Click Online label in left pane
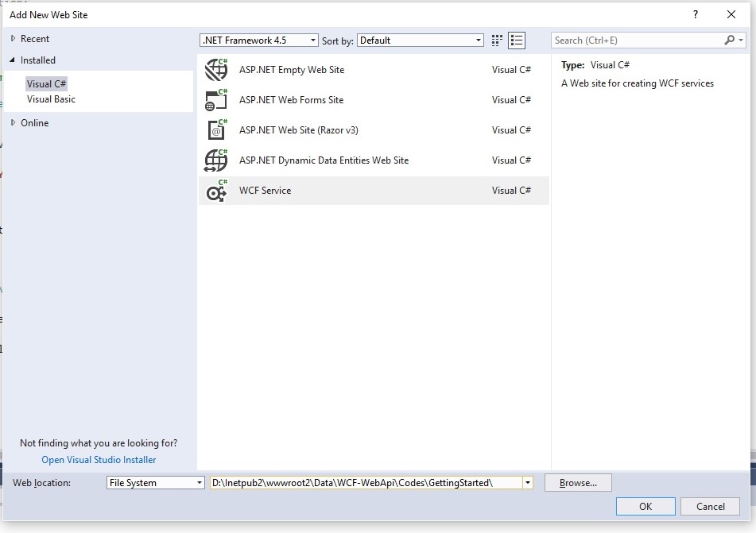The width and height of the screenshot is (756, 533). pos(35,123)
